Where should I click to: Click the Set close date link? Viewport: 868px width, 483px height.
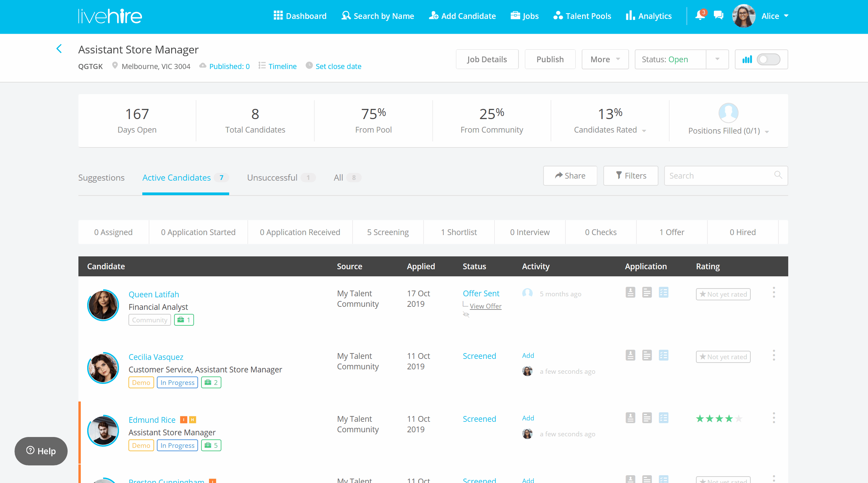click(338, 66)
